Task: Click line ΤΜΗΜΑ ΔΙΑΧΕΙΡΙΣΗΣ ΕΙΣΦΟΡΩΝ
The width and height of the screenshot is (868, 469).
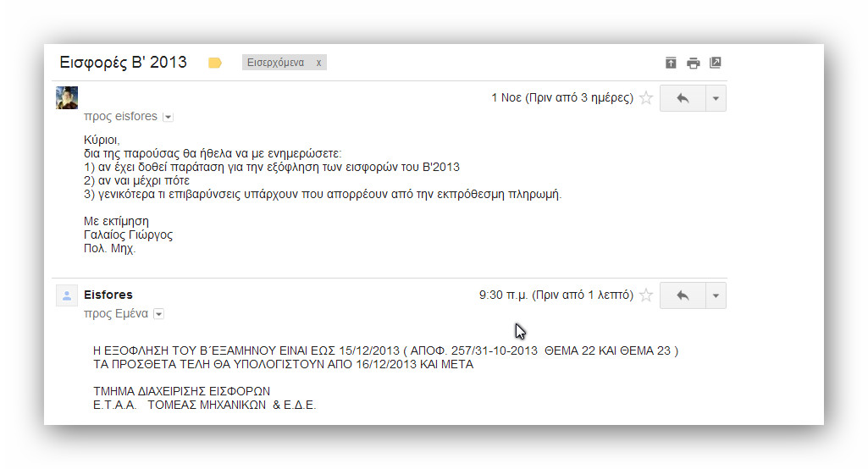Action: point(181,391)
